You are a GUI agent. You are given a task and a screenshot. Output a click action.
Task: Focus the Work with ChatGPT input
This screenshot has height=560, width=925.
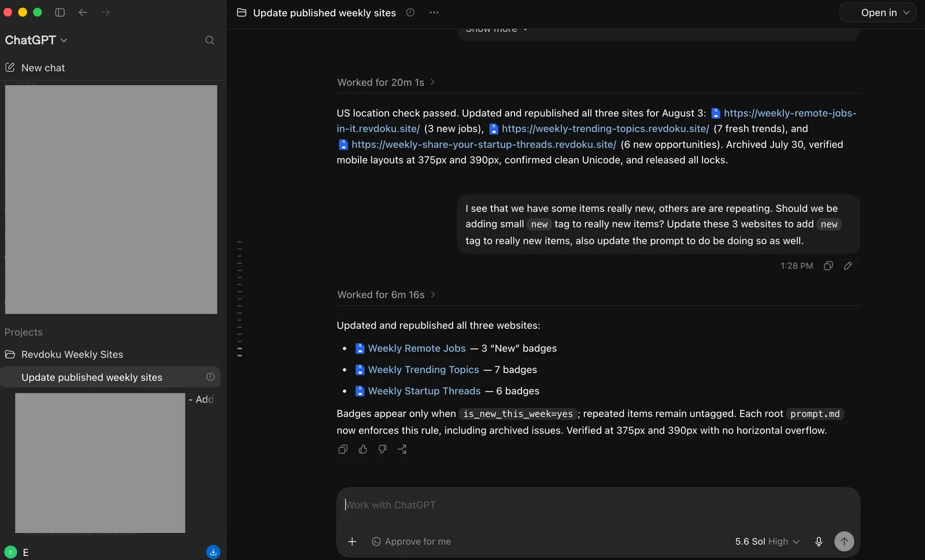pyautogui.click(x=598, y=505)
